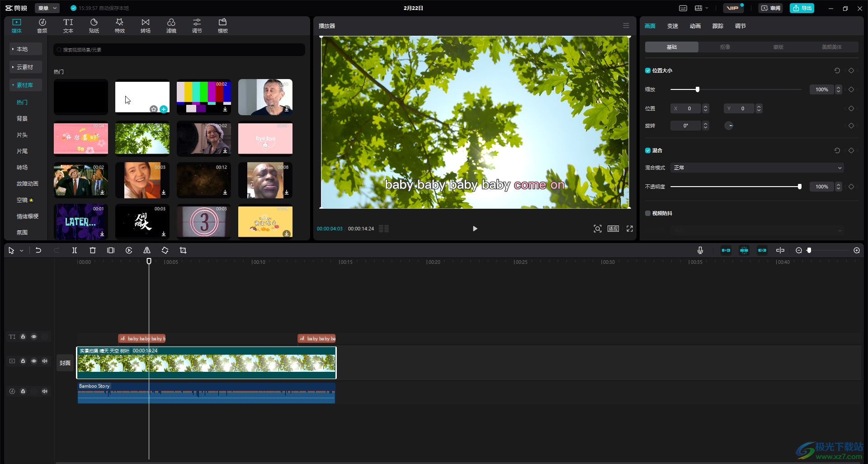This screenshot has width=868, height=464.
Task: Open the 混合模式 dropdown showing 正常
Action: click(757, 168)
